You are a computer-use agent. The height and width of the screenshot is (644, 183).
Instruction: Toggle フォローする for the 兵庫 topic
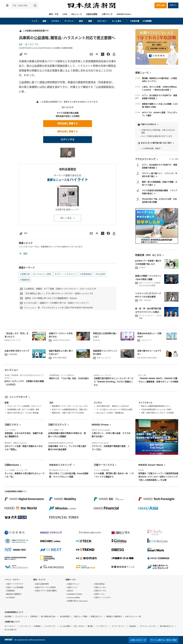tap(31, 45)
